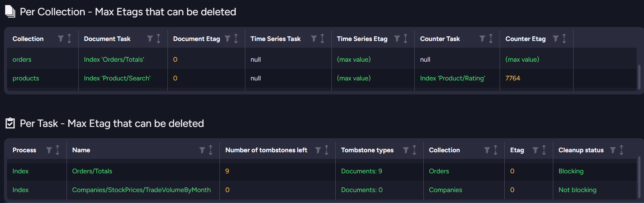This screenshot has width=644, height=203.
Task: Select the Not blocking cleanup status
Action: [577, 190]
